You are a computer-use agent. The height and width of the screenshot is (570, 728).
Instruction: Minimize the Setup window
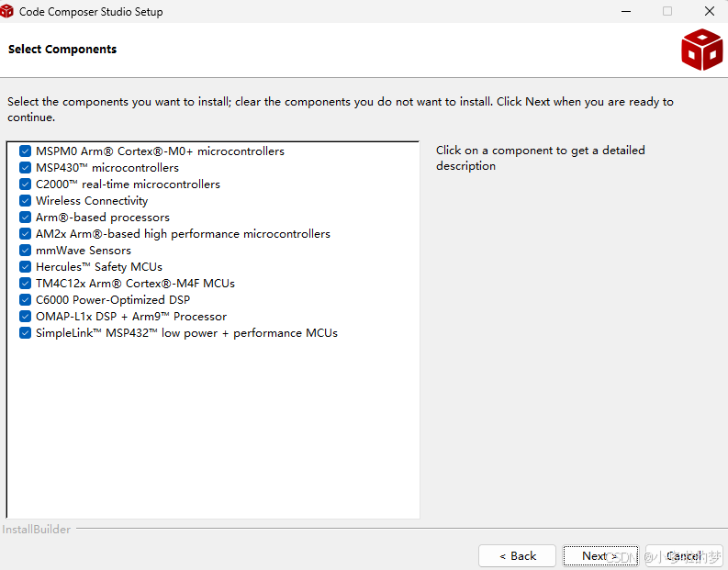[626, 11]
